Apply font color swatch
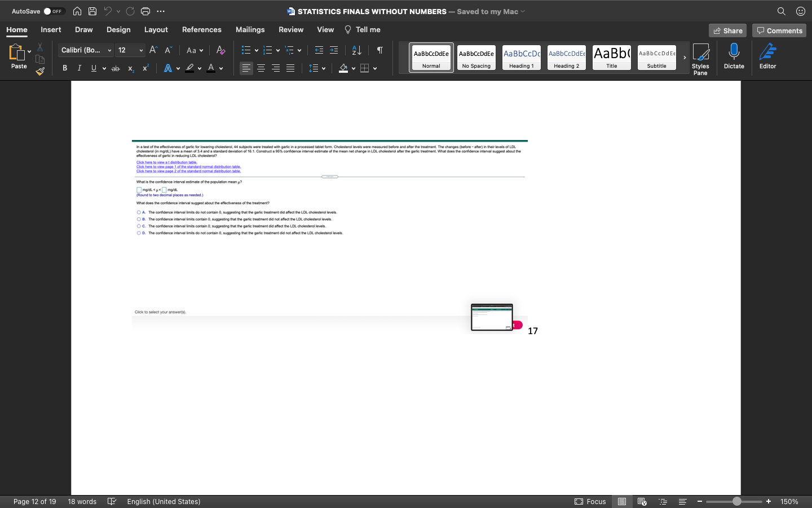Image resolution: width=812 pixels, height=508 pixels. [x=211, y=68]
